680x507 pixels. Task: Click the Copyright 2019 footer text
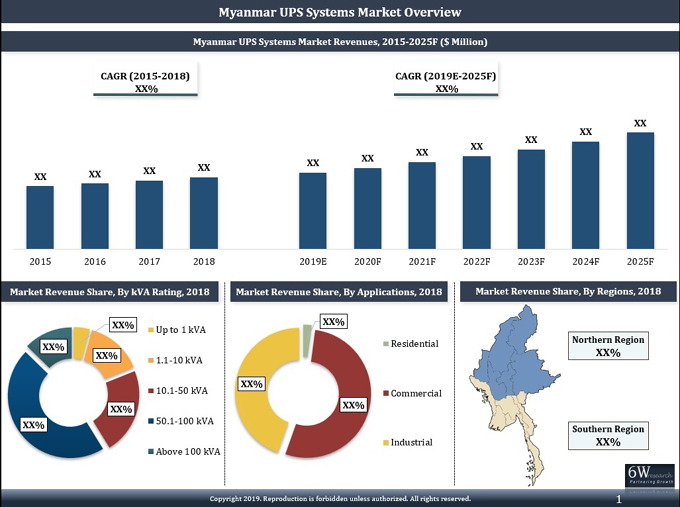[x=340, y=499]
